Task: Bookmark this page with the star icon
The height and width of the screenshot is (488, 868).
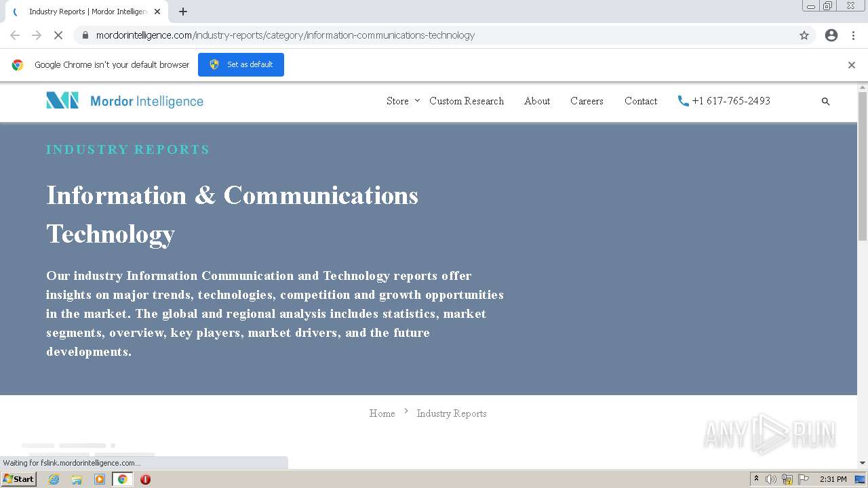Action: click(804, 35)
